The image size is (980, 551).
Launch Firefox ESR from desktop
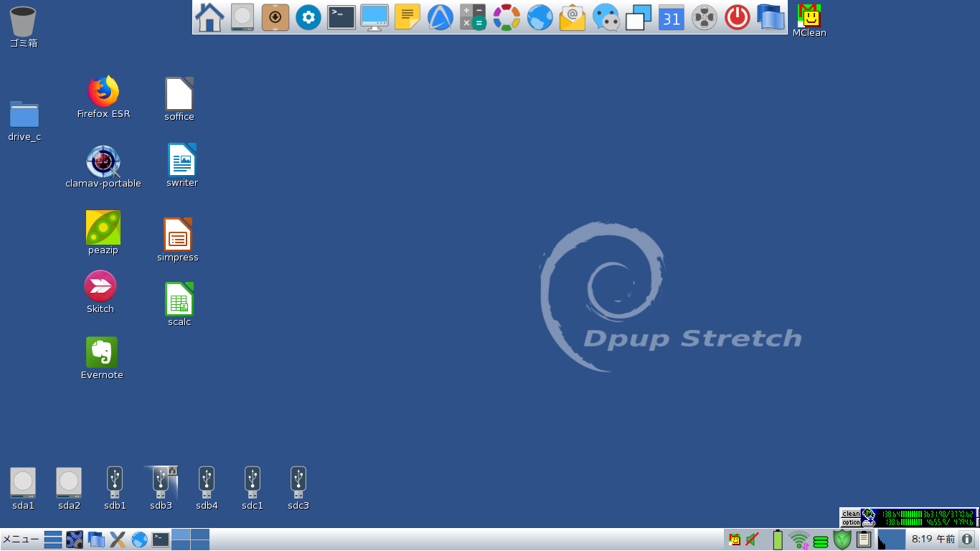pos(103,98)
